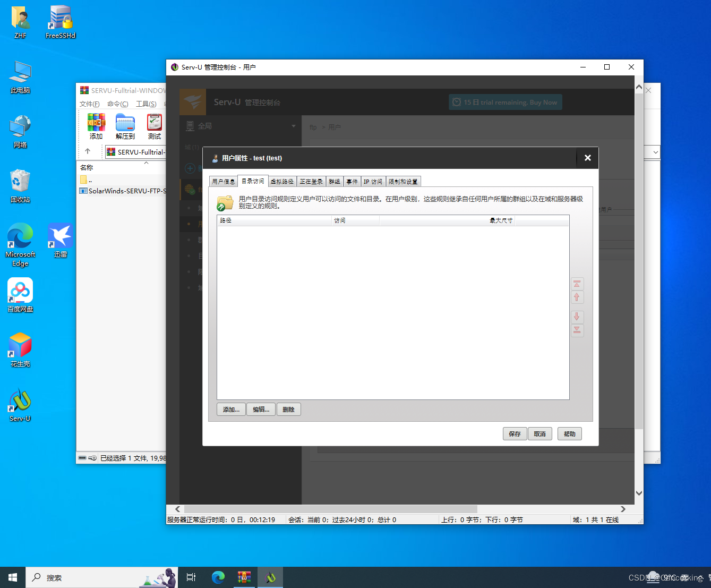Open WinRAR 文件(F) menu
The width and height of the screenshot is (711, 588).
click(90, 104)
